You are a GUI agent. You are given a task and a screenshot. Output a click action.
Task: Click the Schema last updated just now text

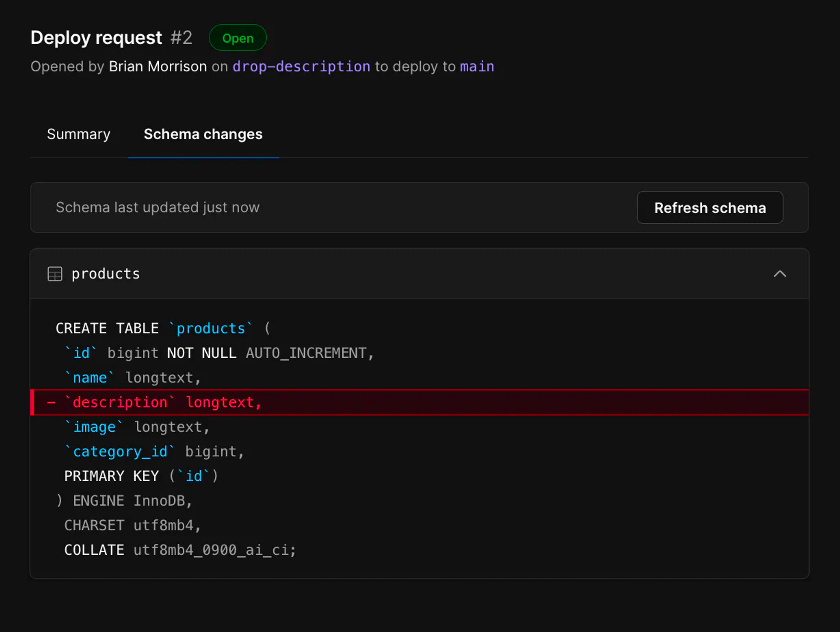click(x=157, y=207)
